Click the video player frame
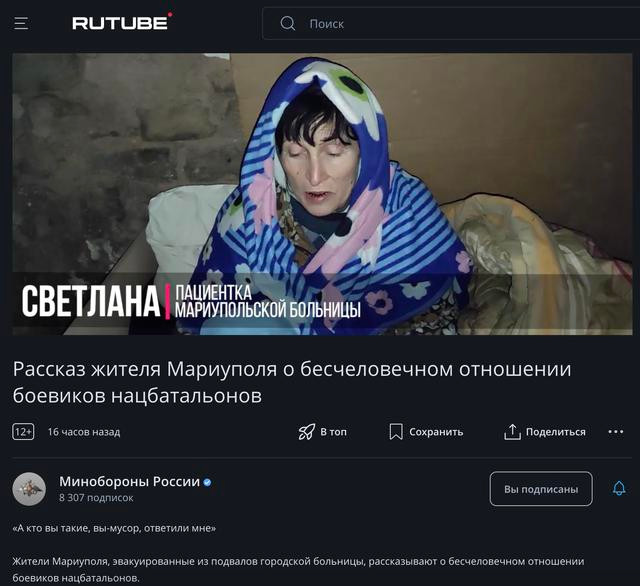 [322, 194]
